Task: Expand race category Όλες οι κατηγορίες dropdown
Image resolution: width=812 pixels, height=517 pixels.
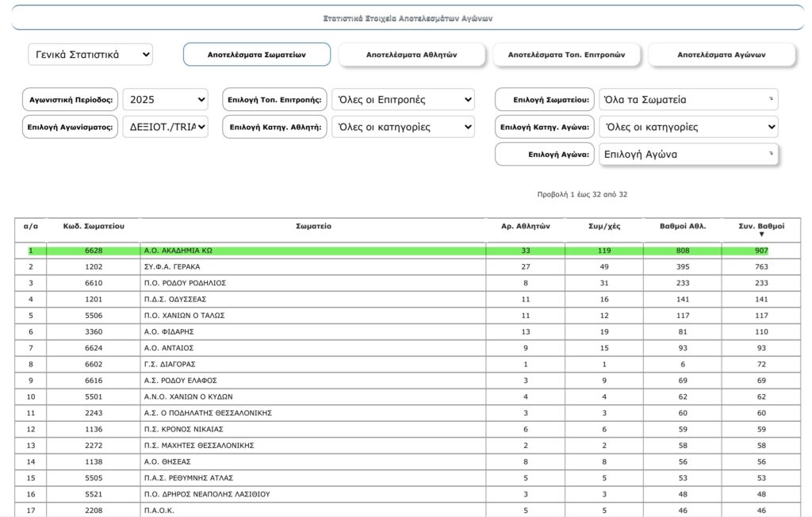Action: pos(688,127)
